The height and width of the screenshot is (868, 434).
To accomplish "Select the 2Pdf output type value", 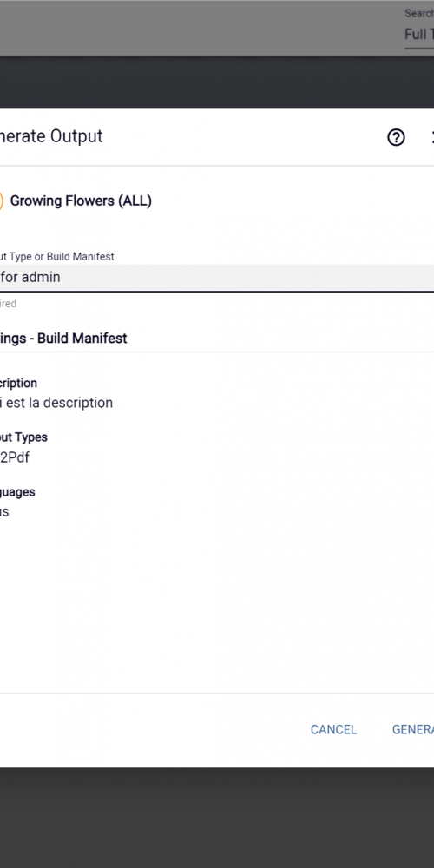I will (x=15, y=457).
